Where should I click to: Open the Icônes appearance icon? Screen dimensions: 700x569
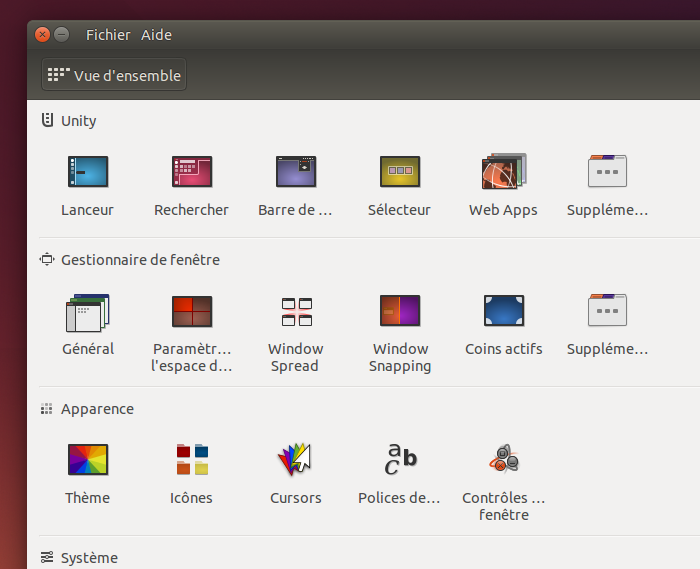pyautogui.click(x=191, y=460)
